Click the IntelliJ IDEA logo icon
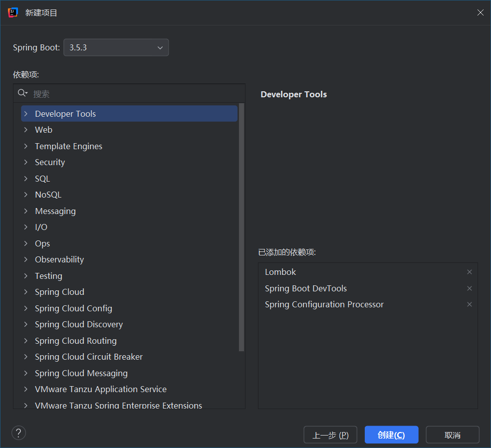This screenshot has height=448, width=491. click(13, 12)
